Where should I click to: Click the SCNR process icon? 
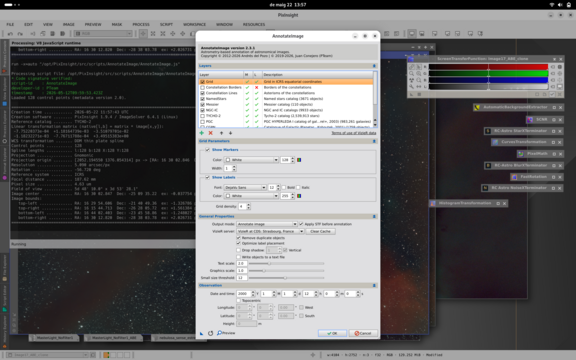point(530,119)
